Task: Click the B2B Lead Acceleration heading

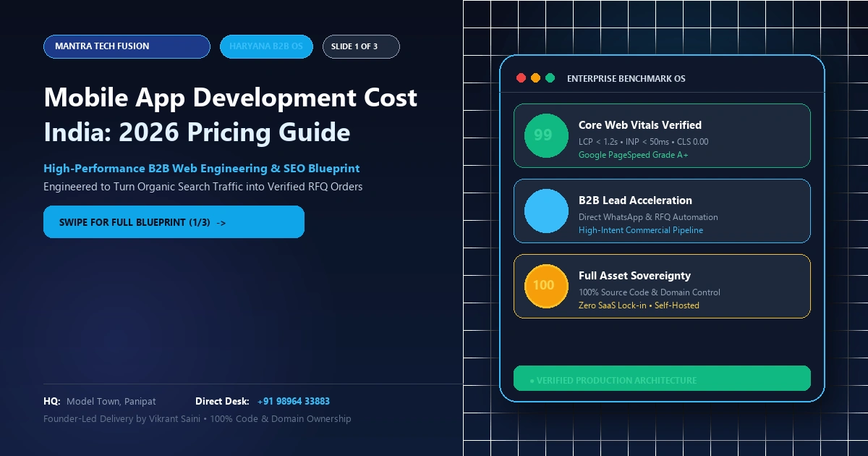Action: click(x=635, y=200)
